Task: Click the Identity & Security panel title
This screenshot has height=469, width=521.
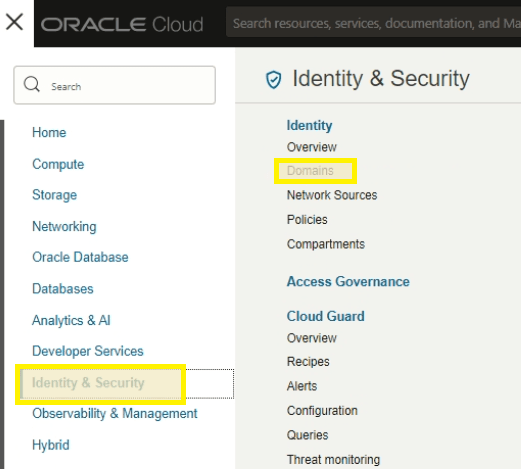Action: click(x=381, y=79)
